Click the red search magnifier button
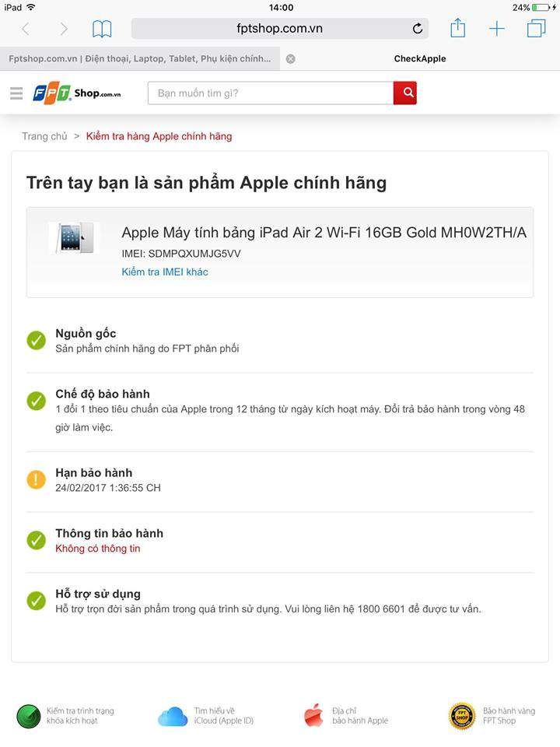 point(405,93)
